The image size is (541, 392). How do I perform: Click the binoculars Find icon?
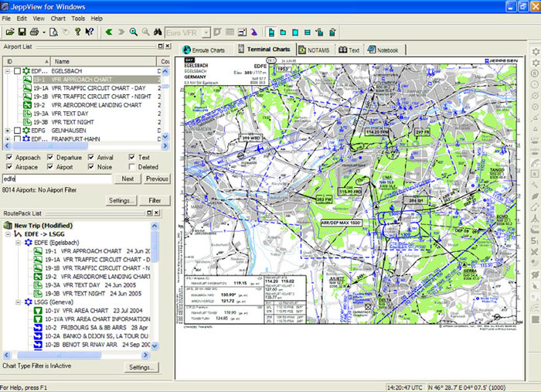click(158, 32)
